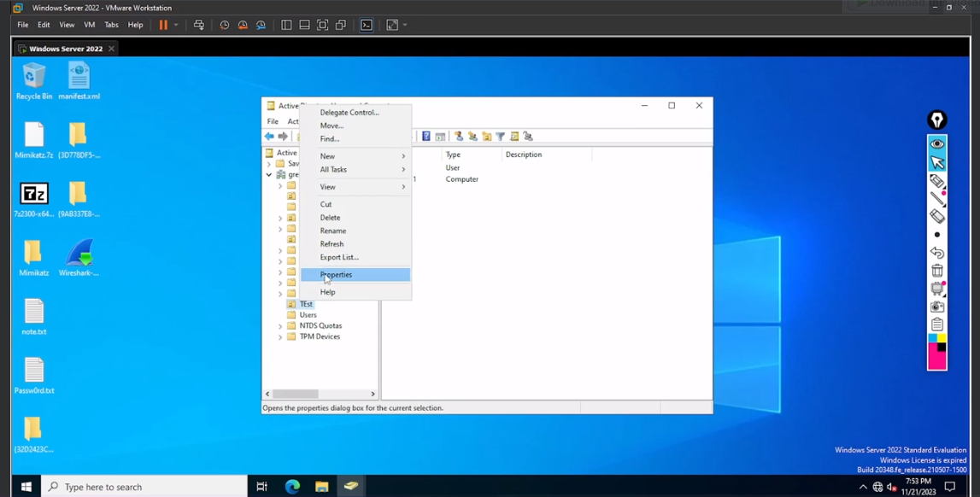980x497 pixels.
Task: Click the Forward arrow in the AD toolbar
Action: (x=283, y=136)
